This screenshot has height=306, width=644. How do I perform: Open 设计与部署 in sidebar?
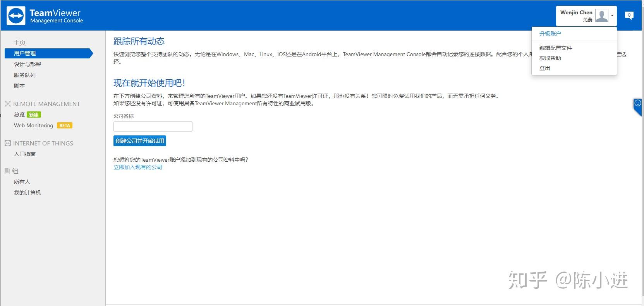click(x=27, y=64)
